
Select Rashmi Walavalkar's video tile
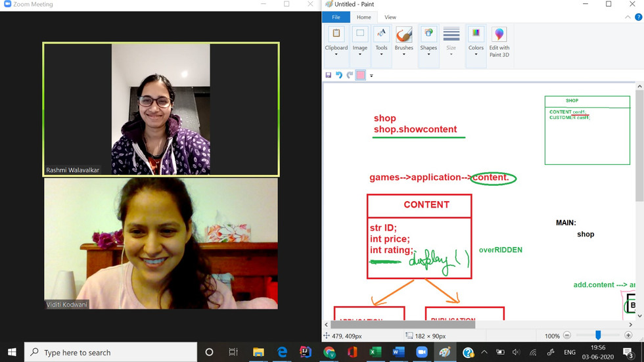coord(161,109)
